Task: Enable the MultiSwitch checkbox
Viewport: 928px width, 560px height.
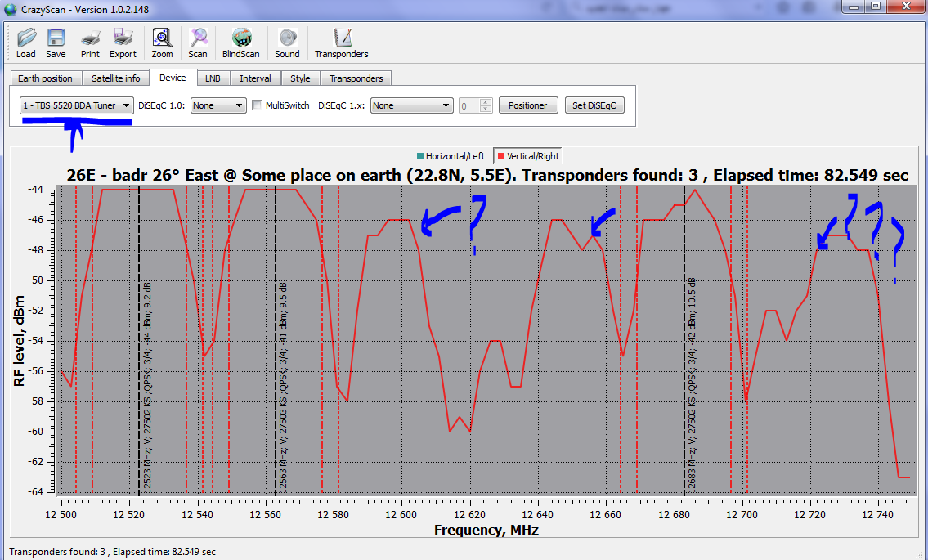Action: [x=258, y=105]
